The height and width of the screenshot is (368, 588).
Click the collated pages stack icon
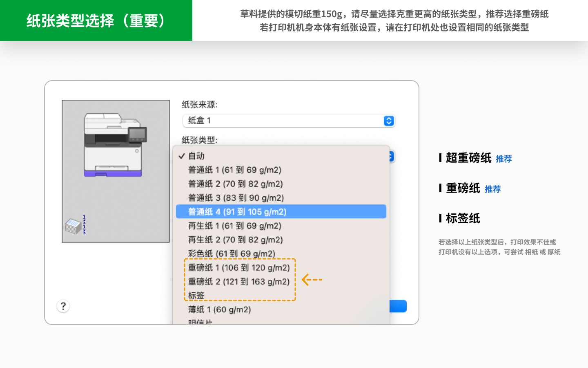pyautogui.click(x=74, y=226)
